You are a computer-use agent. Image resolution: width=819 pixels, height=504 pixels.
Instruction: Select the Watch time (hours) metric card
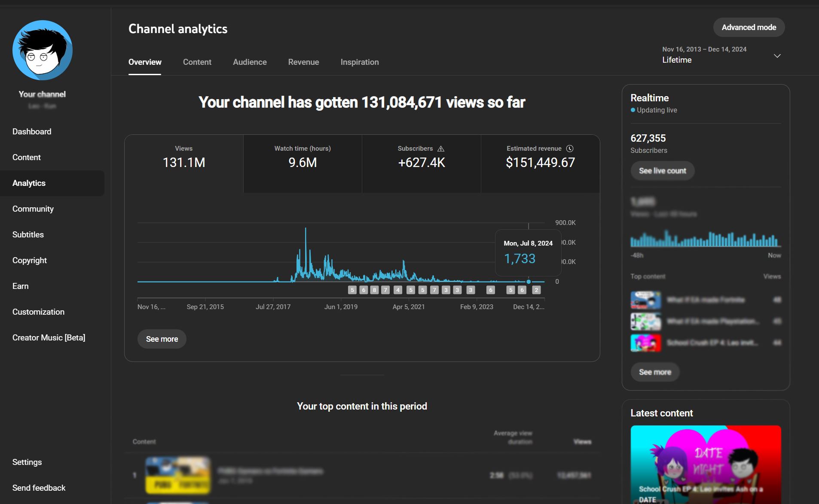click(303, 163)
